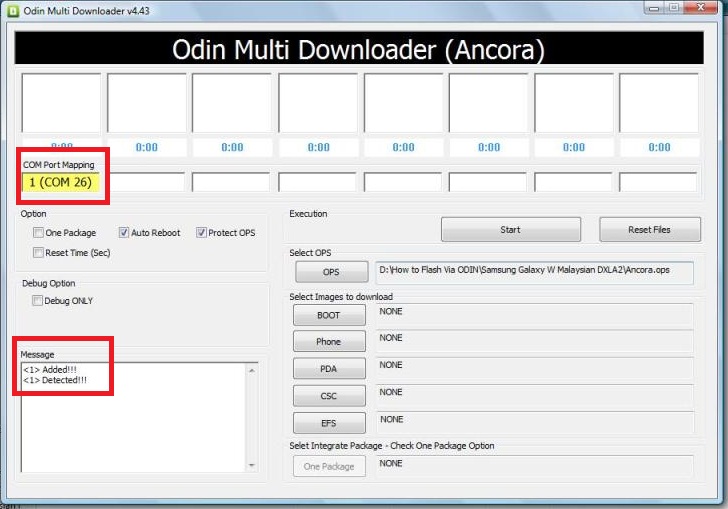Choose a BOOT image file
Viewport: 728px width, 509px height.
pos(329,315)
